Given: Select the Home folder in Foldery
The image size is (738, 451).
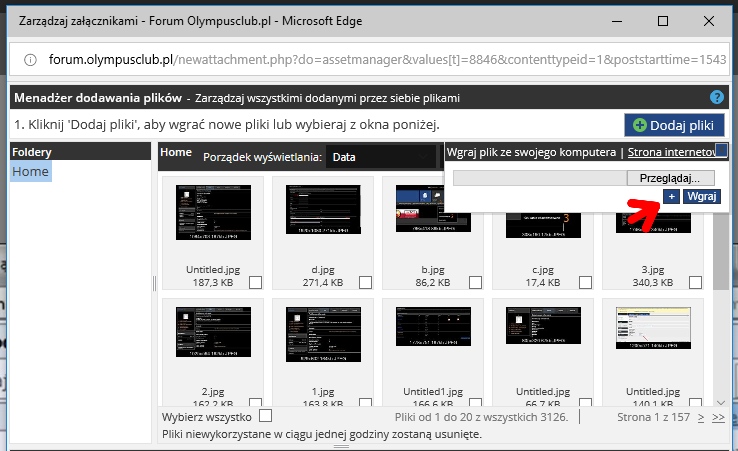Looking at the screenshot, I should (x=31, y=172).
